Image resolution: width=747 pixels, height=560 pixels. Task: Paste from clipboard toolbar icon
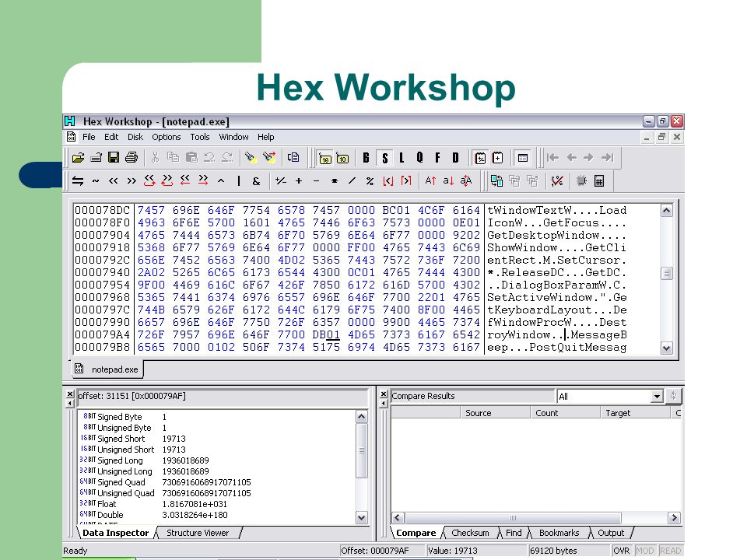tap(191, 158)
